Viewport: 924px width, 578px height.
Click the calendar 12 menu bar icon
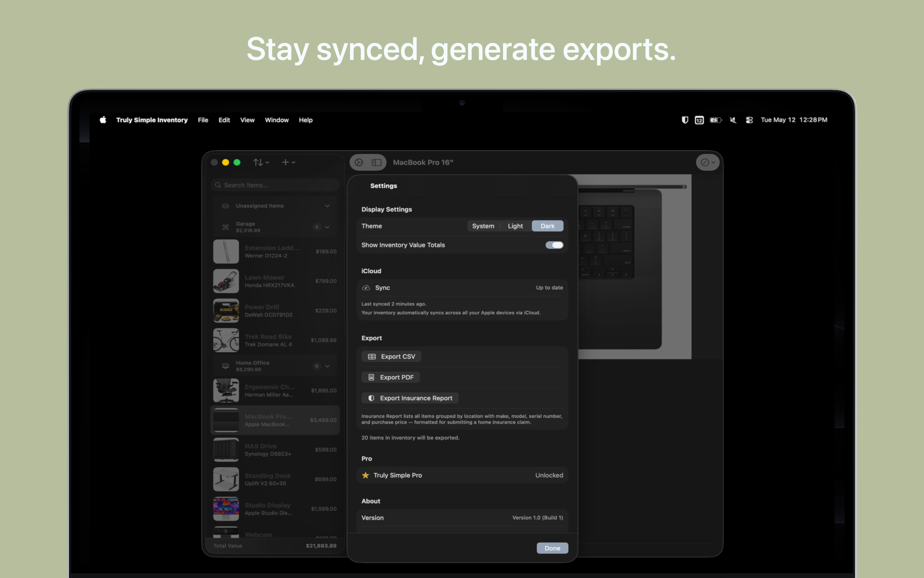[x=699, y=120]
